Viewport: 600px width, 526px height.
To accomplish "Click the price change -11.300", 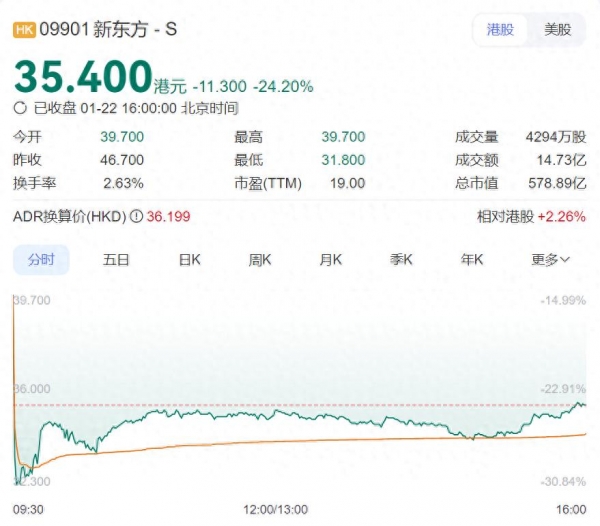I will (x=220, y=86).
